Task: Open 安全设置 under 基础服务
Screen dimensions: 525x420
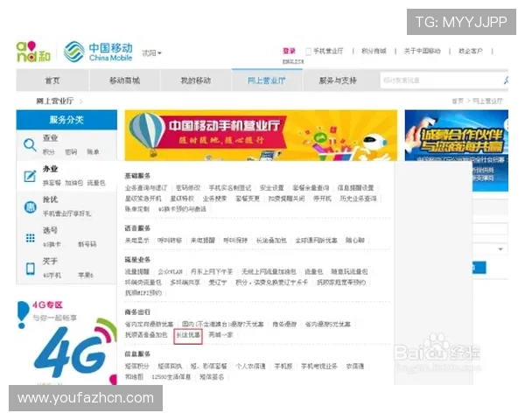Action: 271,188
